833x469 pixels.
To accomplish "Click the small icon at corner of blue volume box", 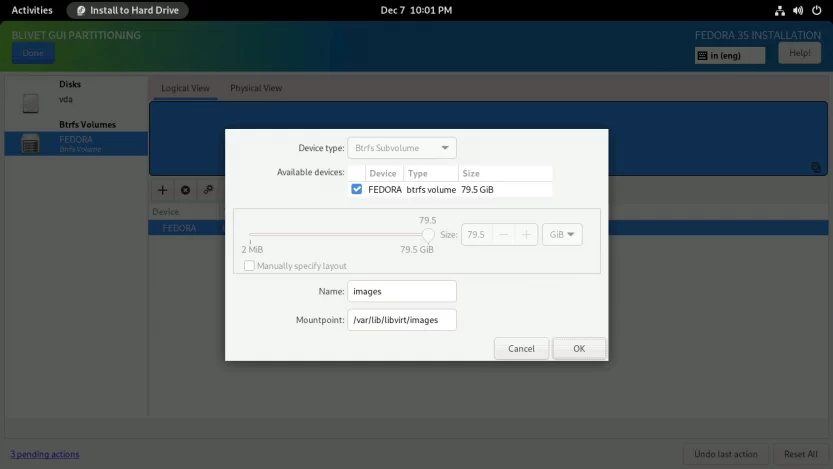I will tap(816, 168).
